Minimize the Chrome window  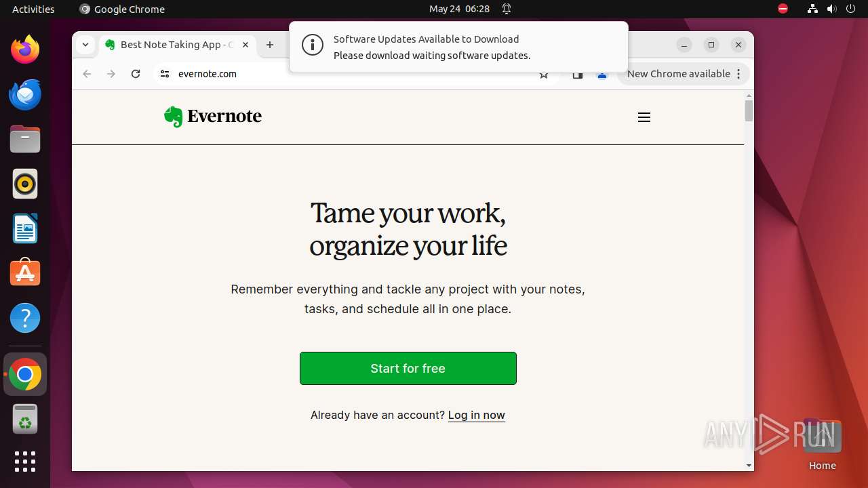[x=684, y=45]
